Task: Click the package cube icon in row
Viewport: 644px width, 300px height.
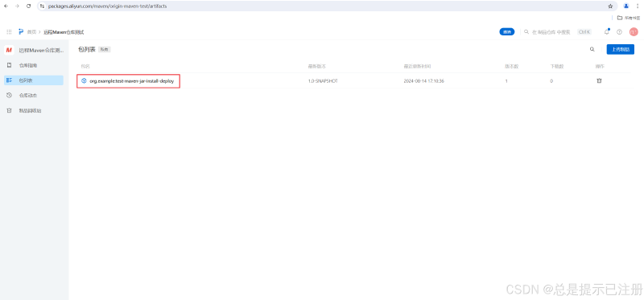Action: click(x=84, y=81)
